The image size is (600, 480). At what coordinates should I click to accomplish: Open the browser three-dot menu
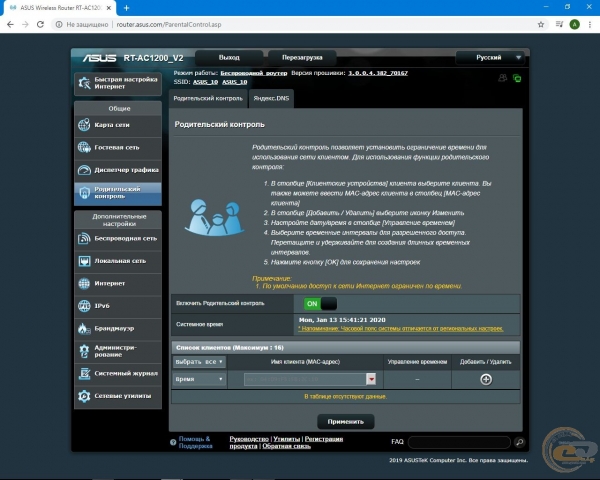(x=590, y=24)
